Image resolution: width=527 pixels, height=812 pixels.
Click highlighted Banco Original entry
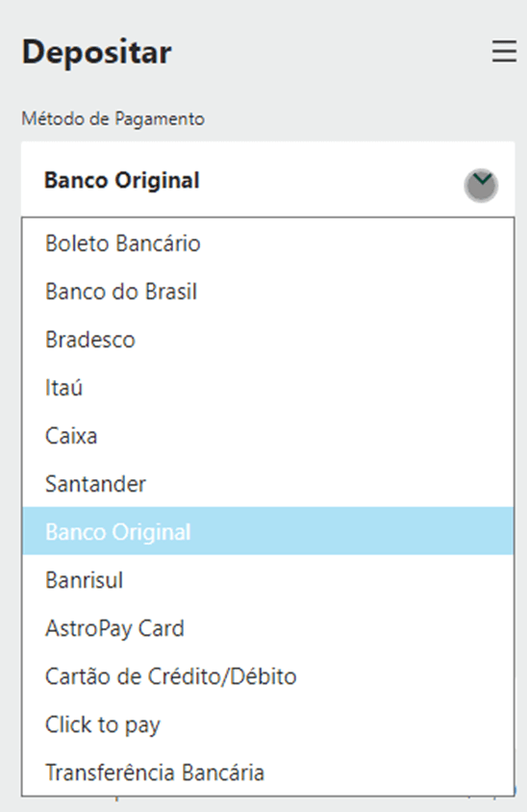(268, 531)
